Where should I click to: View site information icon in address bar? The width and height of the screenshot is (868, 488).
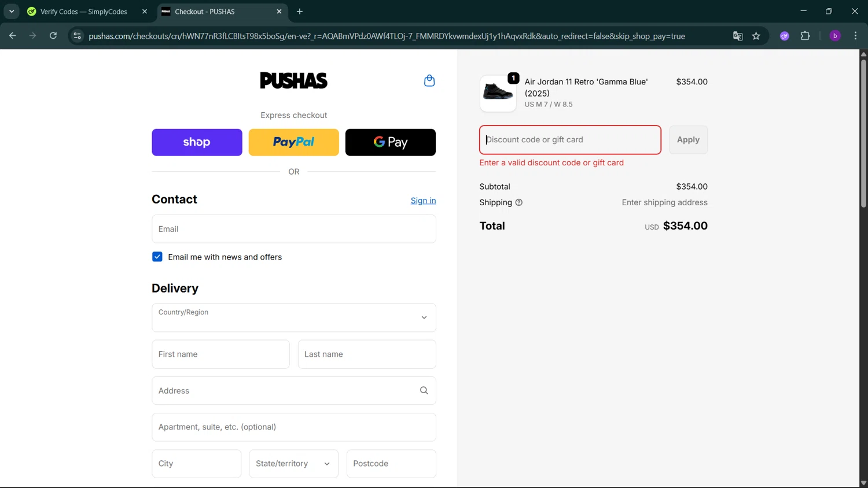point(77,36)
